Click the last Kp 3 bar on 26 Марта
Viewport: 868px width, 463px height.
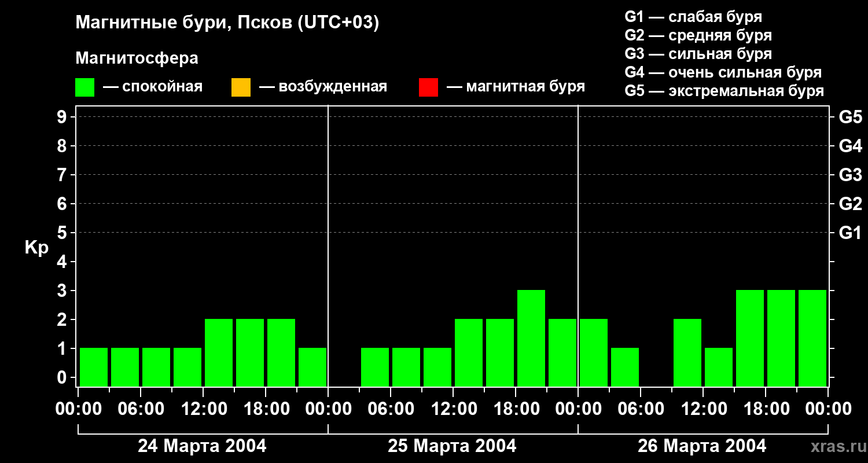pyautogui.click(x=812, y=338)
